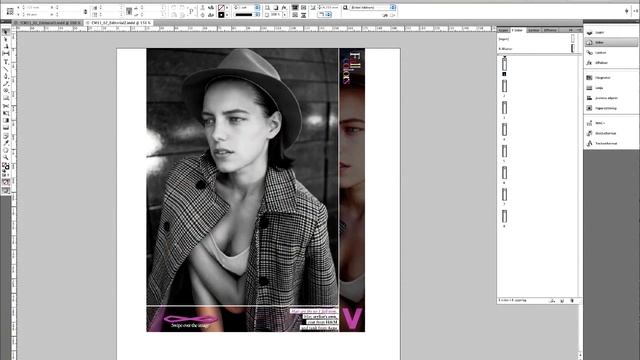
Task: Select page 3 thumbnail in Seiten panel
Action: (x=504, y=108)
